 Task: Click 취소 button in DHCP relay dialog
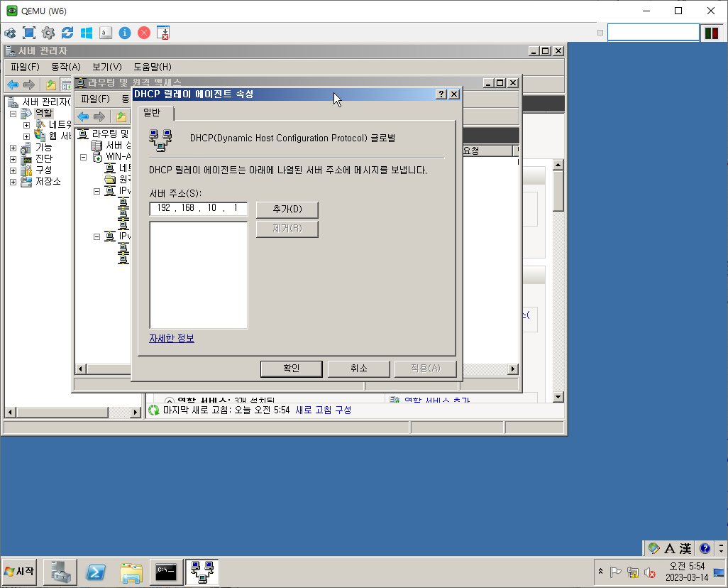tap(359, 369)
